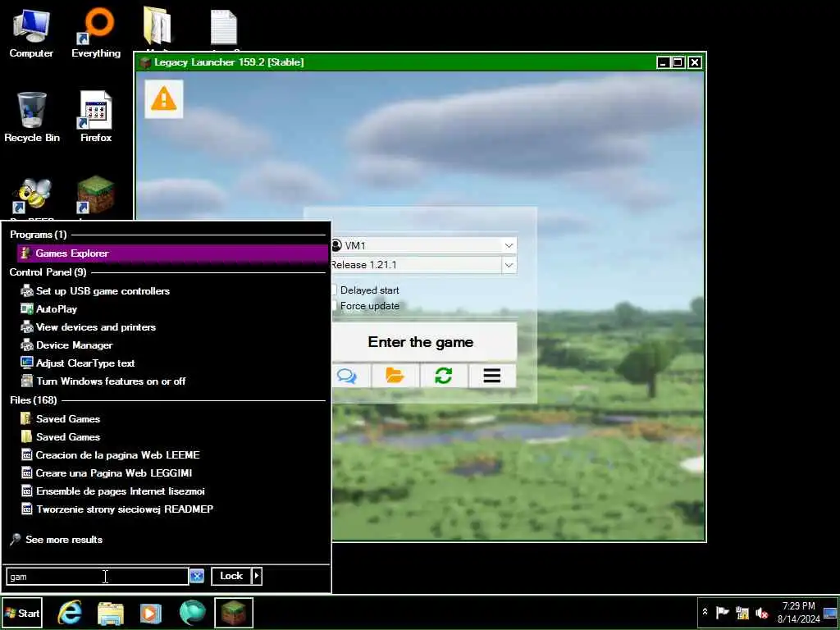
Task: Click the Legacy Launcher taskbar icon
Action: [x=234, y=612]
